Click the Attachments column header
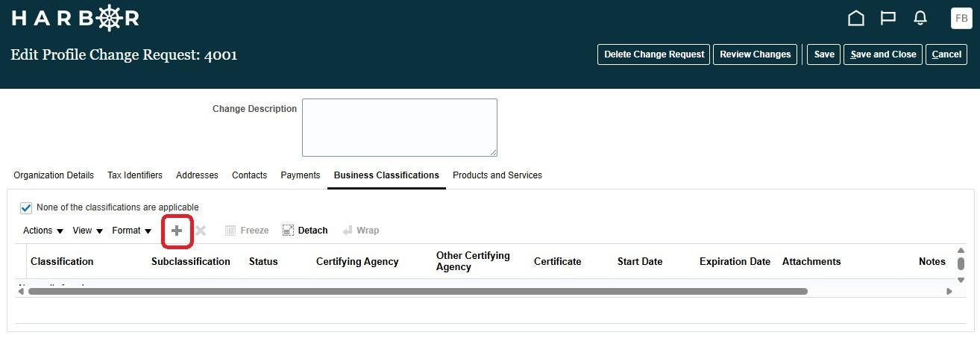The height and width of the screenshot is (341, 980). 811,262
